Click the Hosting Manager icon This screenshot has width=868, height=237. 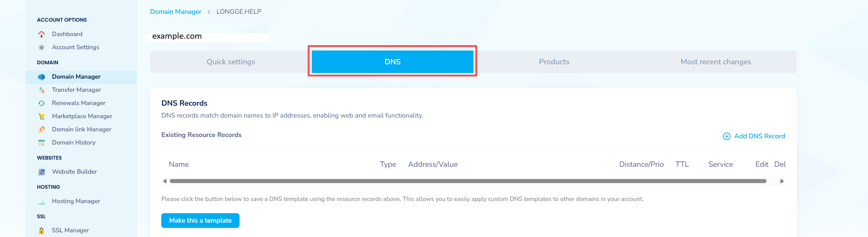pyautogui.click(x=41, y=201)
